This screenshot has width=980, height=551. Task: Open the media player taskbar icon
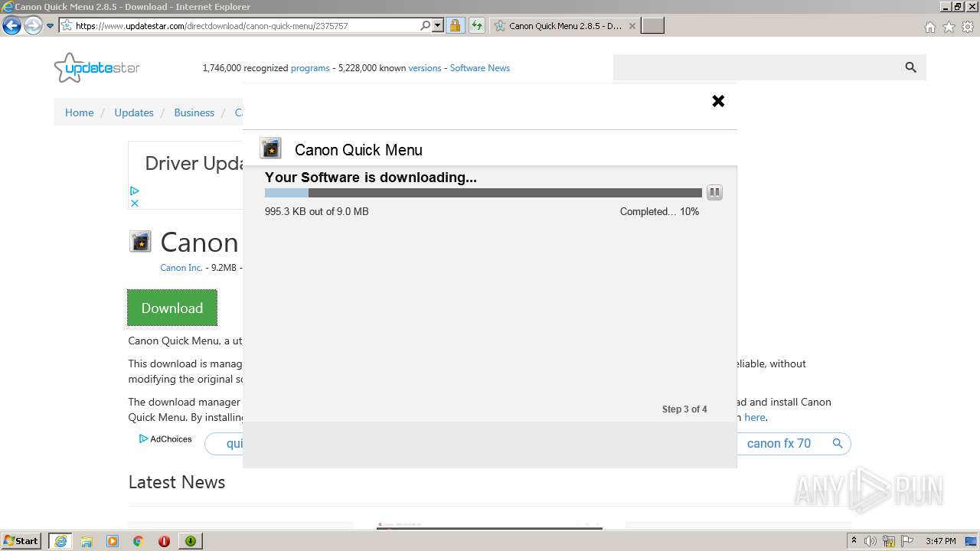click(x=113, y=541)
